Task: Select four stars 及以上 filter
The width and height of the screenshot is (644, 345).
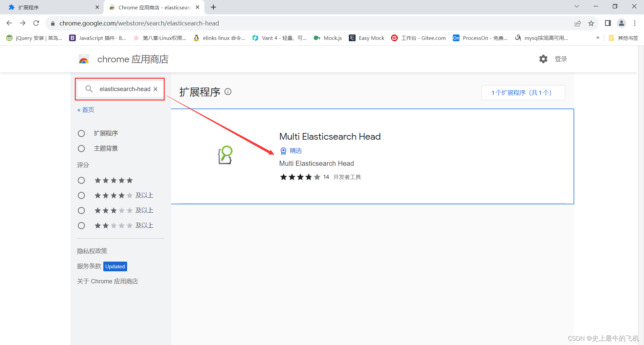Action: click(x=81, y=195)
